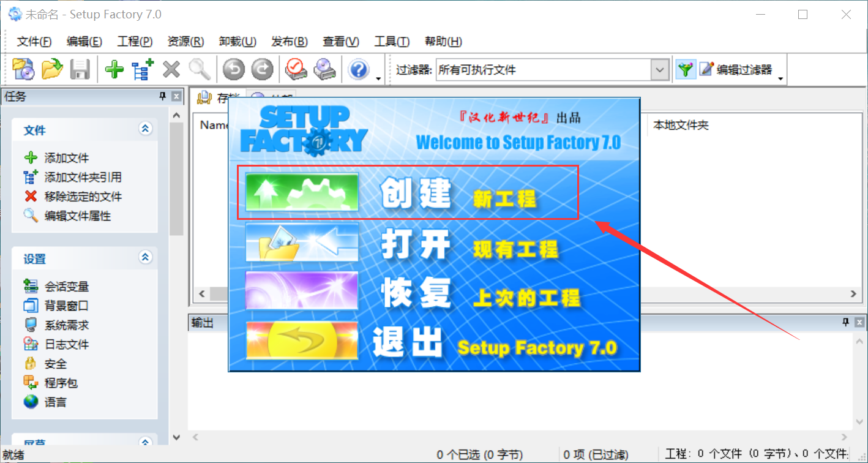The height and width of the screenshot is (463, 868).
Task: Close the 任务 panel
Action: coord(176,96)
